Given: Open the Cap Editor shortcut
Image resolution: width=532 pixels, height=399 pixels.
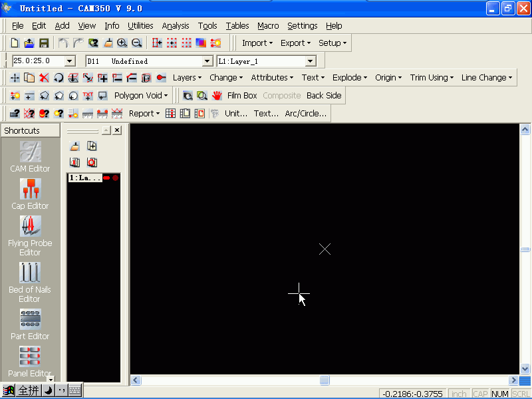Looking at the screenshot, I should click(x=30, y=194).
